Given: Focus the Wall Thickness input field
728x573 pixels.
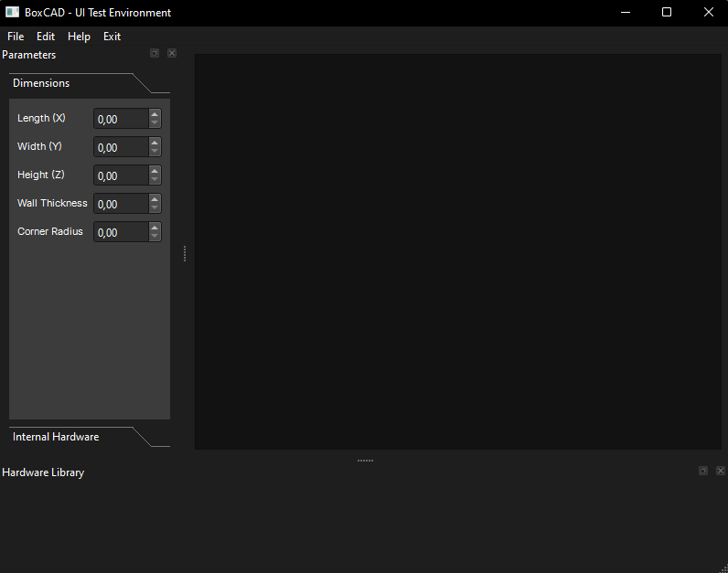Looking at the screenshot, I should point(121,204).
